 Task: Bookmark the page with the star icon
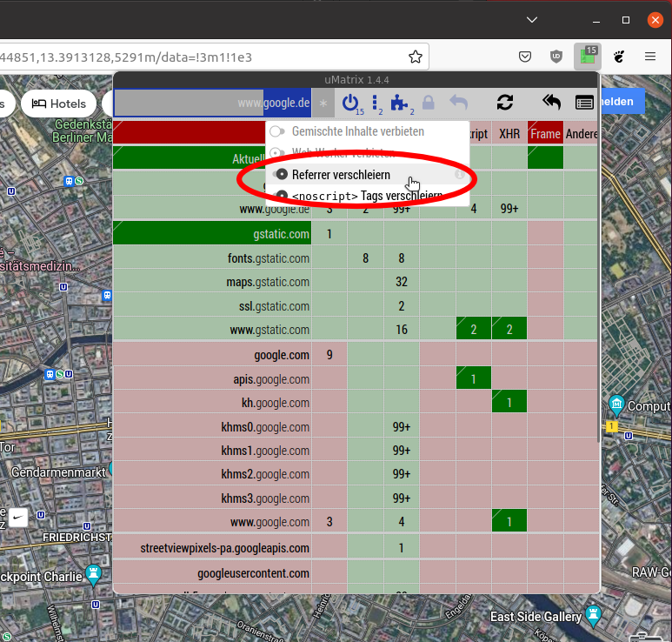point(416,57)
